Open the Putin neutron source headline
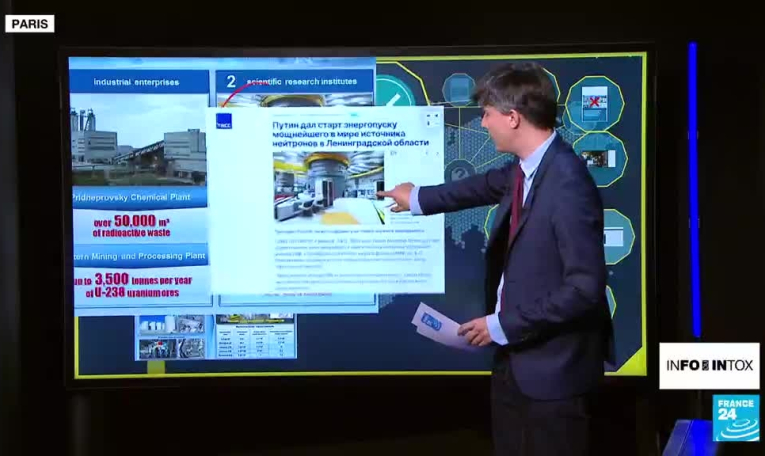The image size is (765, 456). (x=350, y=134)
